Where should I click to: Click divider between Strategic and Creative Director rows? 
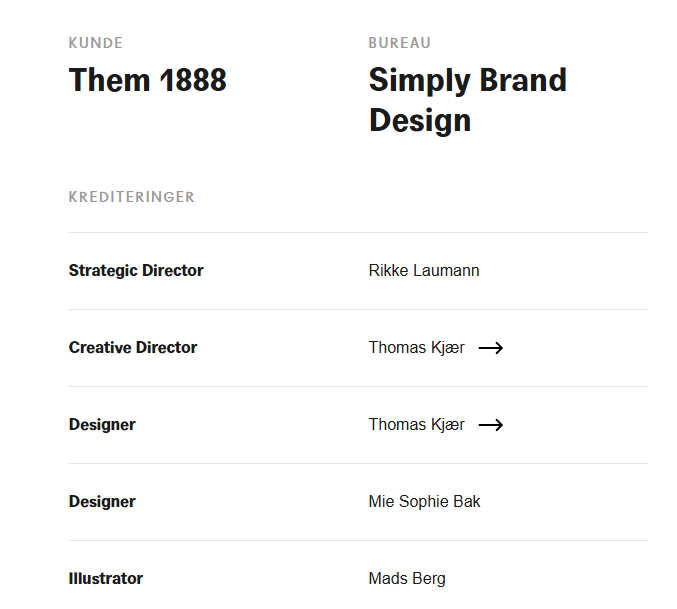pos(358,310)
